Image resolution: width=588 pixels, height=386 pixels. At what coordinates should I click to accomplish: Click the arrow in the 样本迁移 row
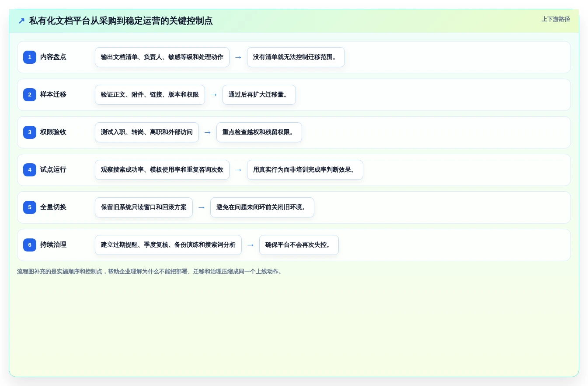(214, 95)
